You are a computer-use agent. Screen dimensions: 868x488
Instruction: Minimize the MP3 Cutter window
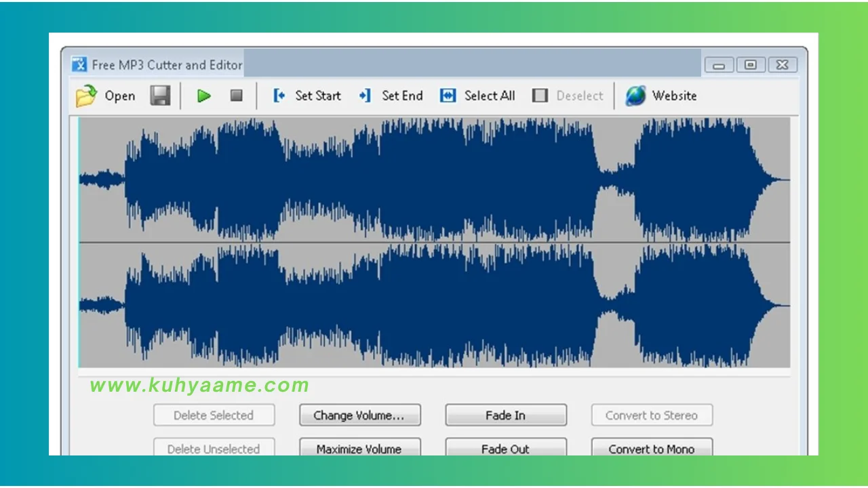coord(719,65)
